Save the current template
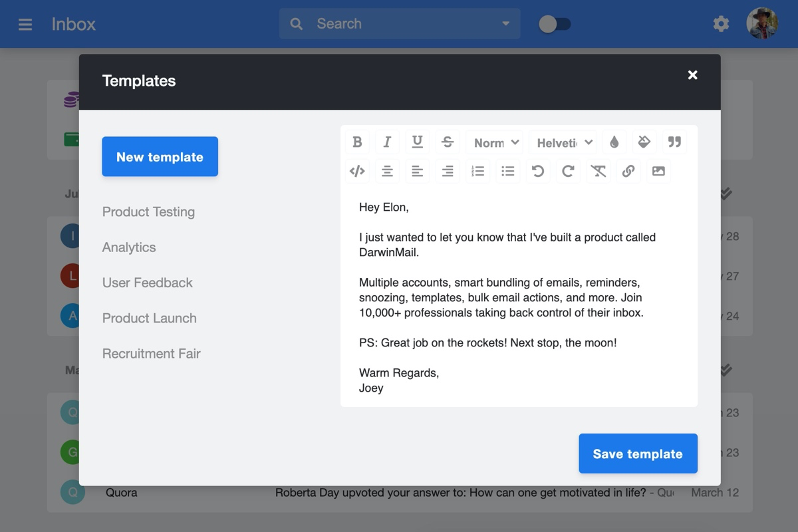 [x=638, y=454]
